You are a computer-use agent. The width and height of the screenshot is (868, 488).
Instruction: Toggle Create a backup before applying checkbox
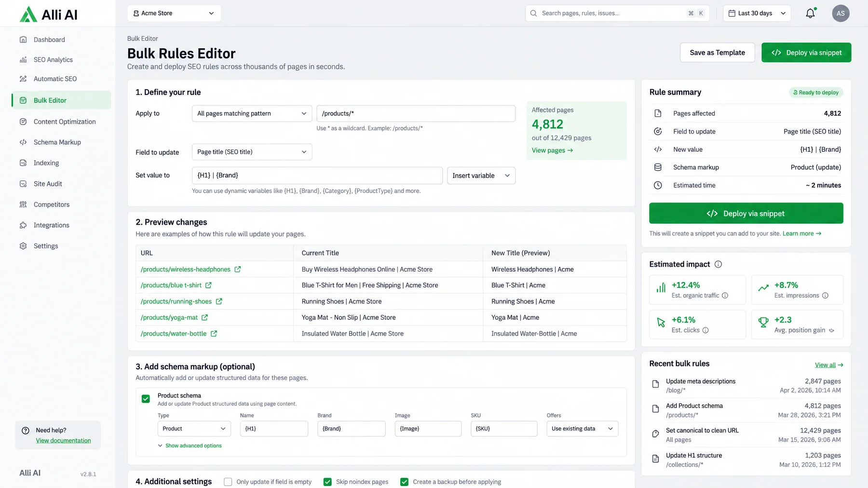[404, 482]
